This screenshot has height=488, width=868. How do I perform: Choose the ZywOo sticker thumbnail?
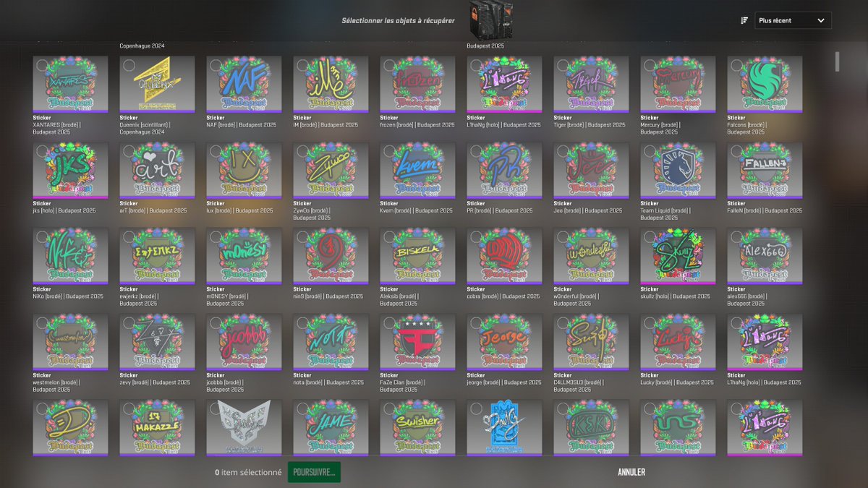click(331, 170)
